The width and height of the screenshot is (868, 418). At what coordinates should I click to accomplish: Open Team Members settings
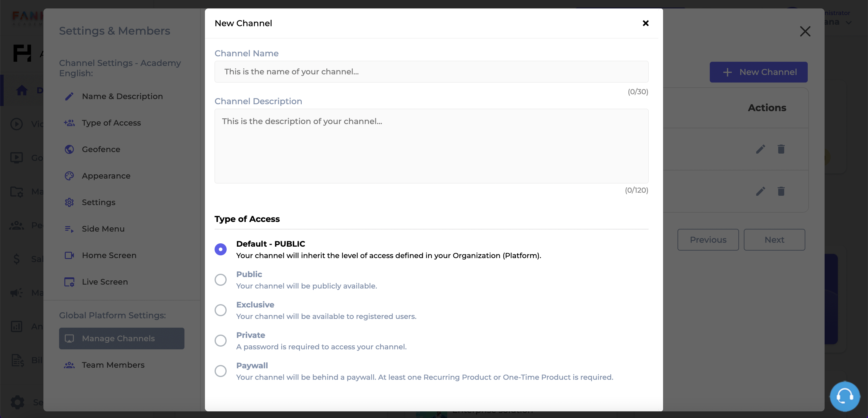tap(122, 365)
